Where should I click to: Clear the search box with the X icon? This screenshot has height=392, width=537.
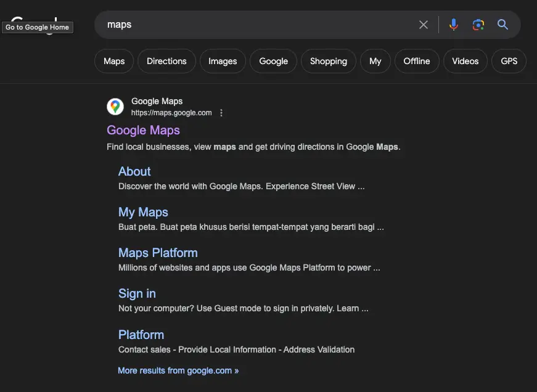[x=424, y=25]
